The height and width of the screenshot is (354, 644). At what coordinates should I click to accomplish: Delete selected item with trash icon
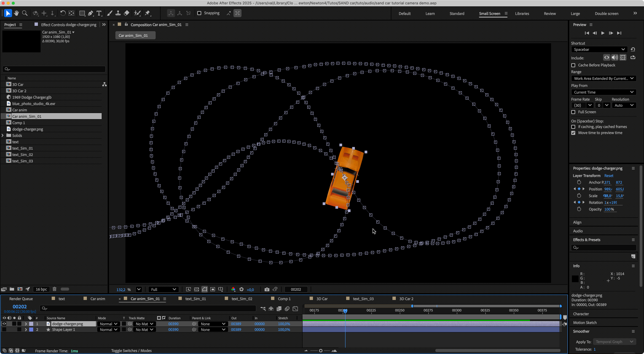click(54, 289)
